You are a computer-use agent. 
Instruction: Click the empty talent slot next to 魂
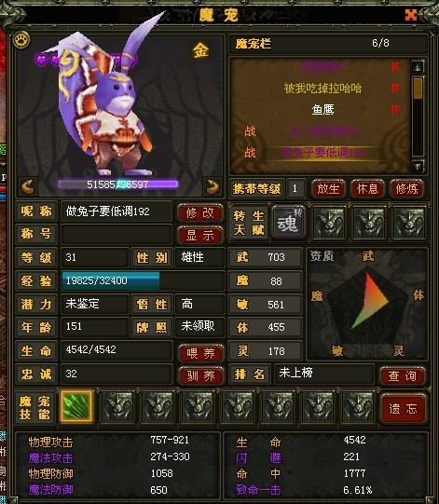(x=329, y=223)
